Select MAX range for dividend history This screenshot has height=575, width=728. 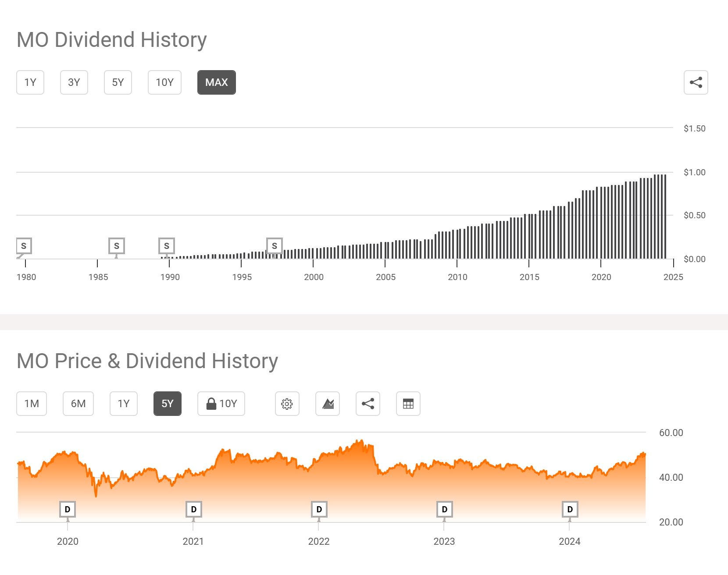tap(217, 82)
